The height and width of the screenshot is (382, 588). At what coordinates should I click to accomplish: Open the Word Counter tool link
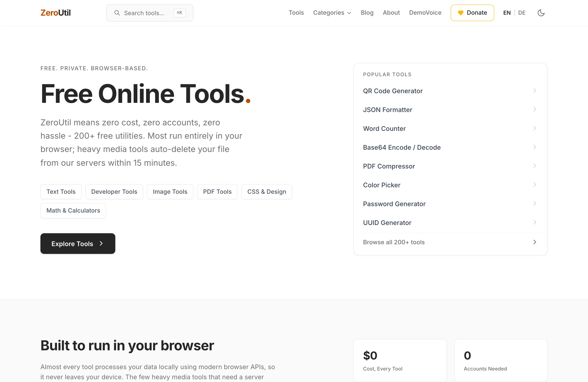(x=450, y=128)
